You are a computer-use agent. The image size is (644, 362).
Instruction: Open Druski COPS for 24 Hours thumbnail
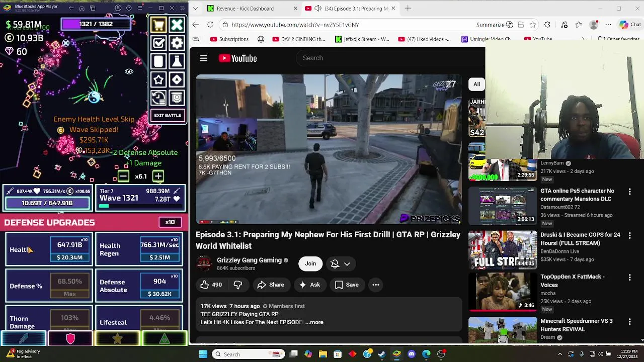click(x=503, y=250)
